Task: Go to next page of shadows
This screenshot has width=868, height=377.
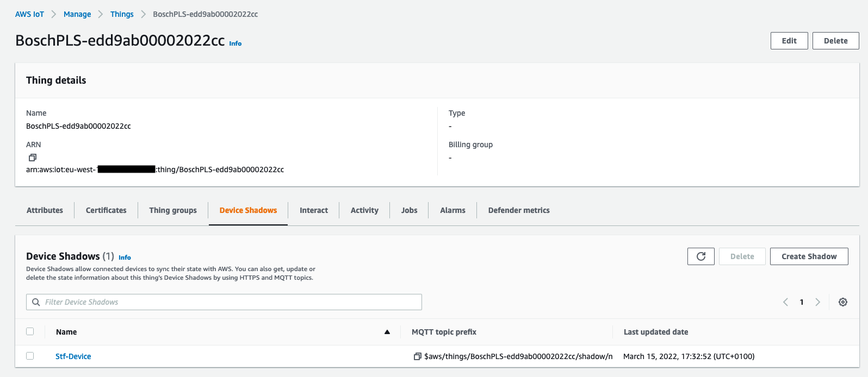Action: tap(817, 302)
